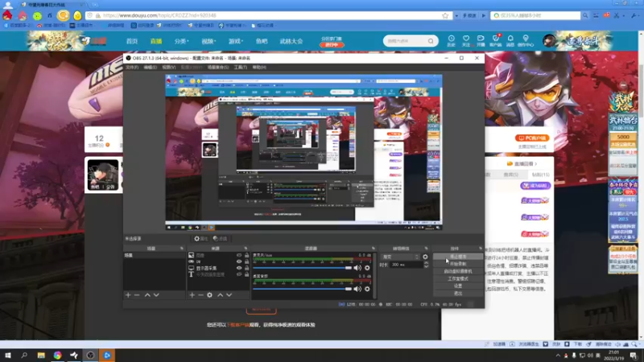The image size is (644, 362).
Task: Pop out the Sources dock icon
Action: pos(246,249)
